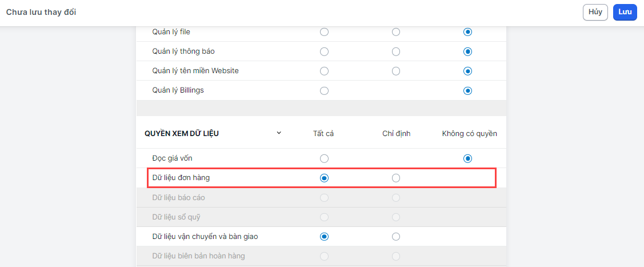This screenshot has height=267, width=644.
Task: Select Không có quyền for Quản lý tên miền Website
Action: coord(468,71)
